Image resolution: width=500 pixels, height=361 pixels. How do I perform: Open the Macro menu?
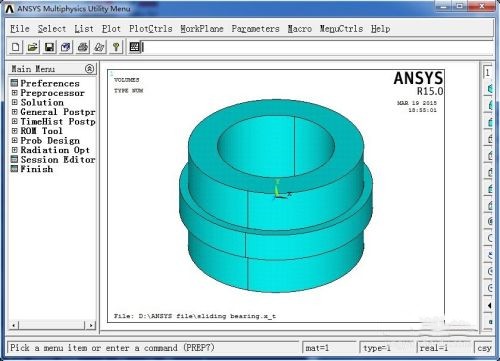(x=300, y=29)
